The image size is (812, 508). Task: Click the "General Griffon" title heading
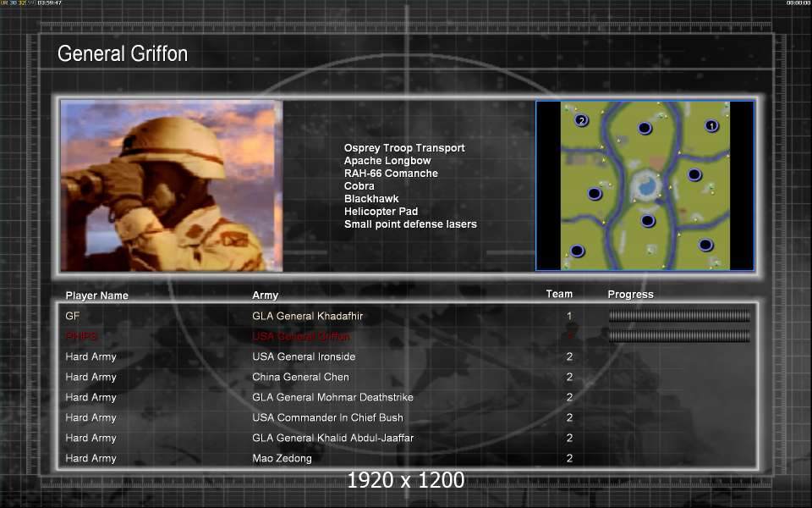123,53
